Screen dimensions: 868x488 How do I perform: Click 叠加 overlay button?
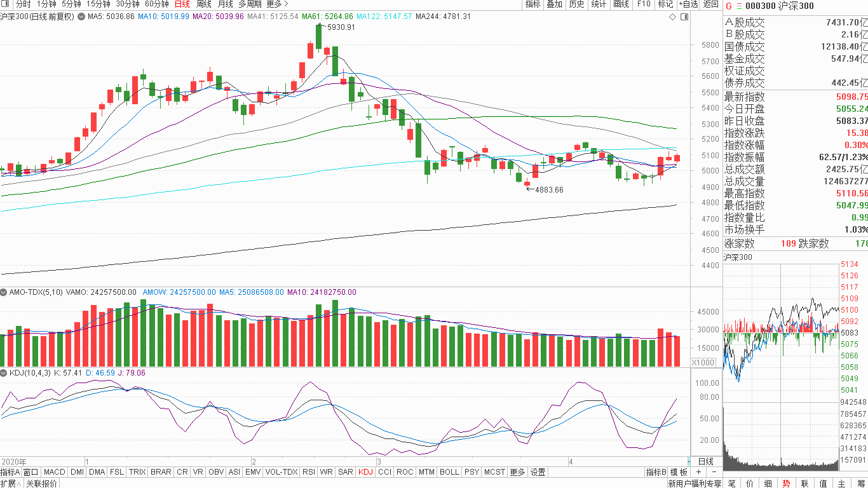click(x=554, y=4)
